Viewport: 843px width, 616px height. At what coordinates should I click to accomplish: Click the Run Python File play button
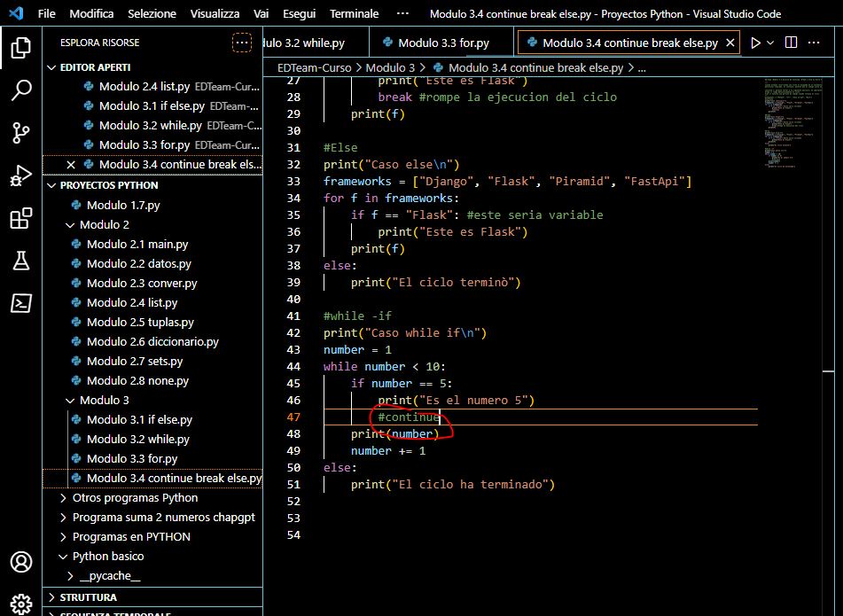click(x=755, y=43)
